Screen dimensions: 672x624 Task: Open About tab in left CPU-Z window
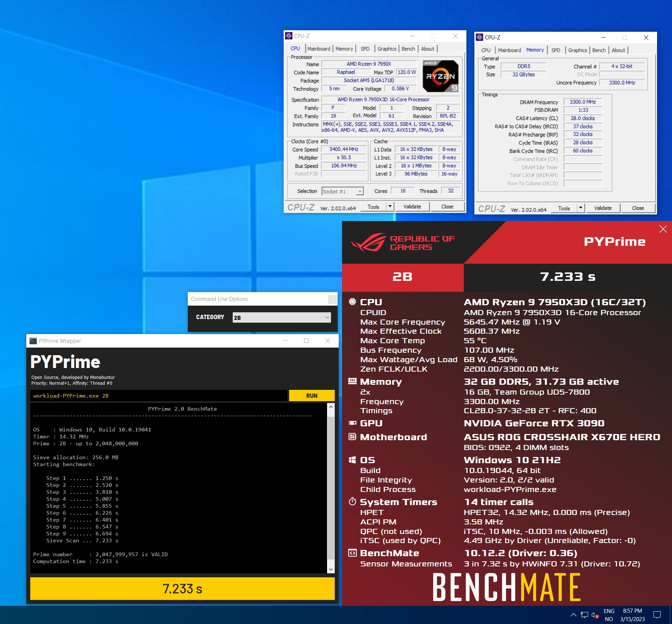tap(428, 49)
